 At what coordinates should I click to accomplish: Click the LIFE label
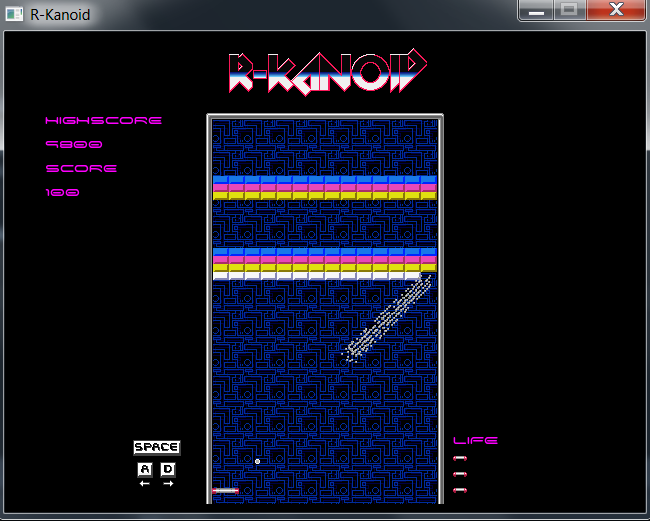(x=475, y=440)
